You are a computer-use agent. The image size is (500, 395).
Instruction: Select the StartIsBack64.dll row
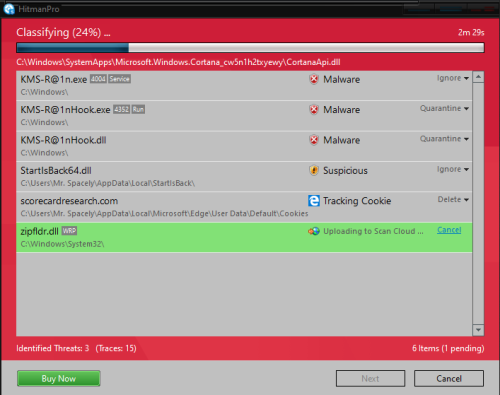244,176
